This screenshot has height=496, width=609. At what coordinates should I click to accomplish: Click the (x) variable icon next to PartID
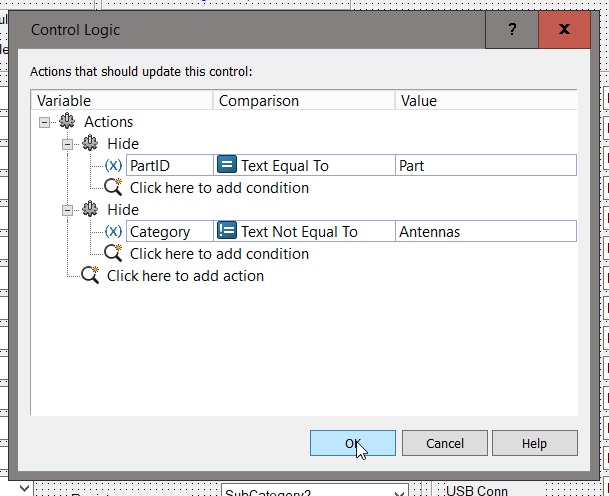click(113, 165)
